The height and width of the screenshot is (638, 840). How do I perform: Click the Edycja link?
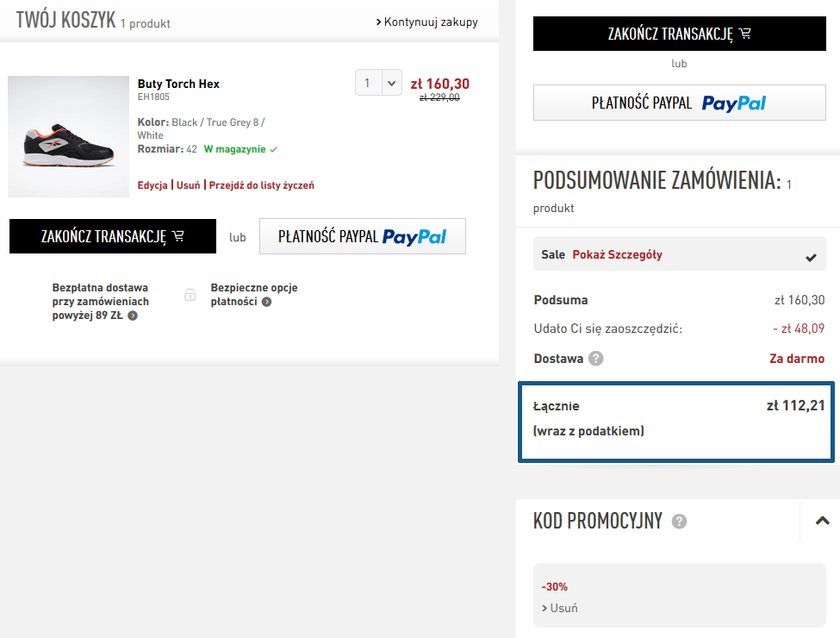tap(152, 185)
